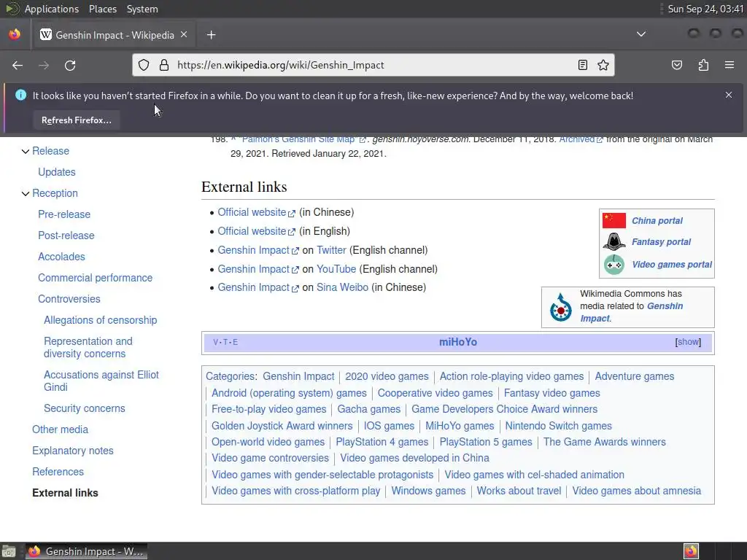Open the Places menu

coord(102,9)
